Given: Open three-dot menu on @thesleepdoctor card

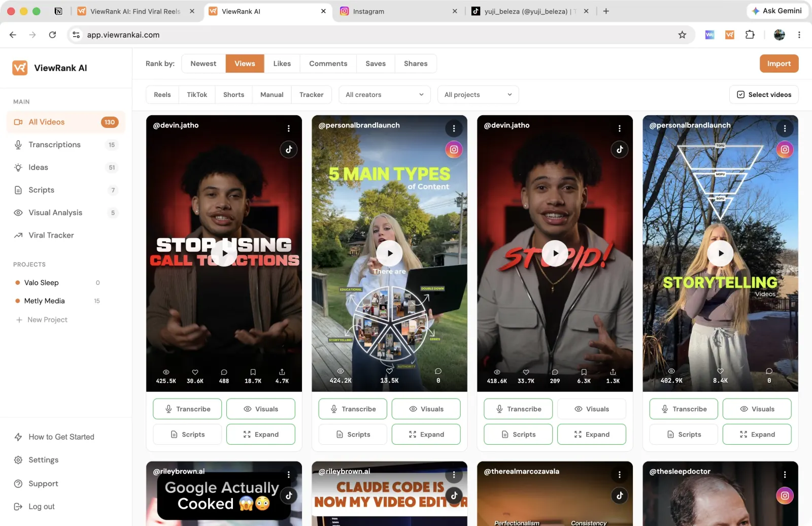Looking at the screenshot, I should [785, 475].
